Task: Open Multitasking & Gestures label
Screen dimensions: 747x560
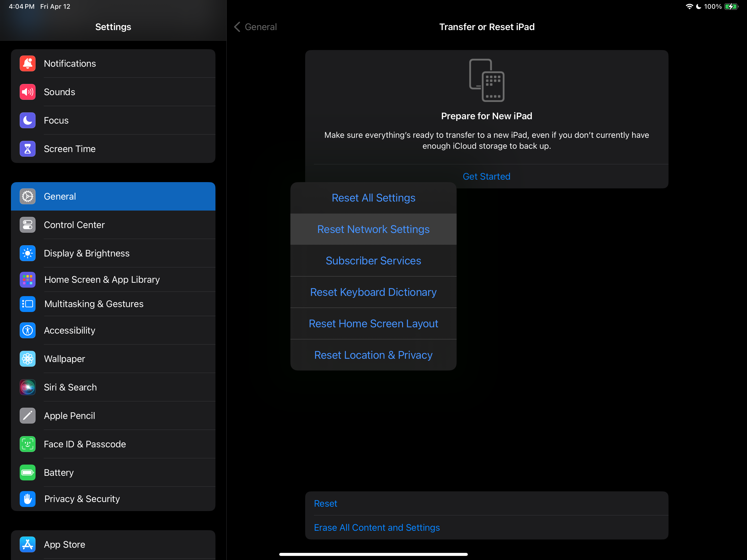Action: [x=94, y=304]
